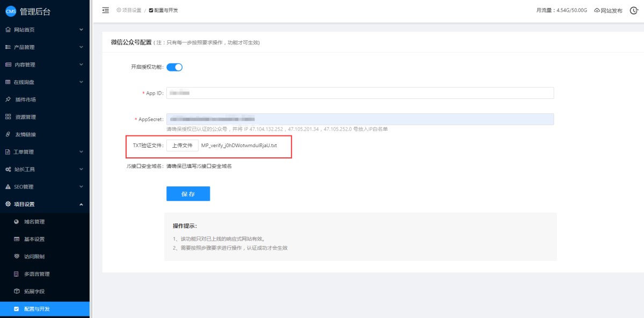Click the triangle icon beside SEO管理
644x318 pixels.
[8, 187]
